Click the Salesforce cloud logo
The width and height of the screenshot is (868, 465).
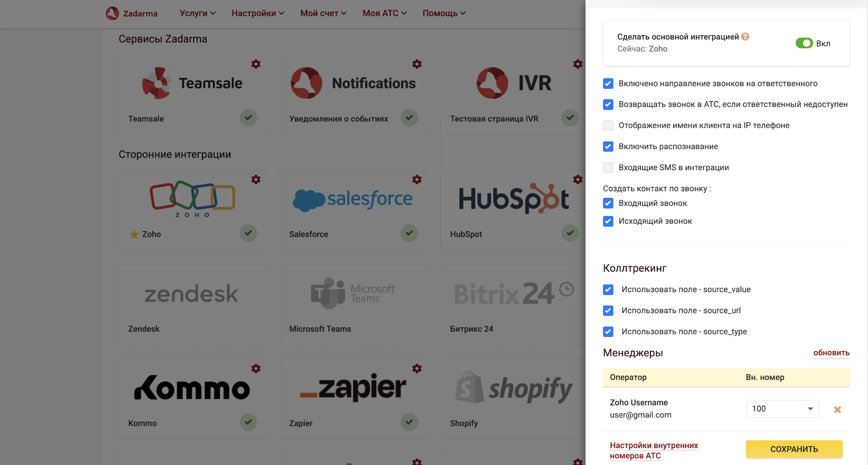[x=353, y=199]
